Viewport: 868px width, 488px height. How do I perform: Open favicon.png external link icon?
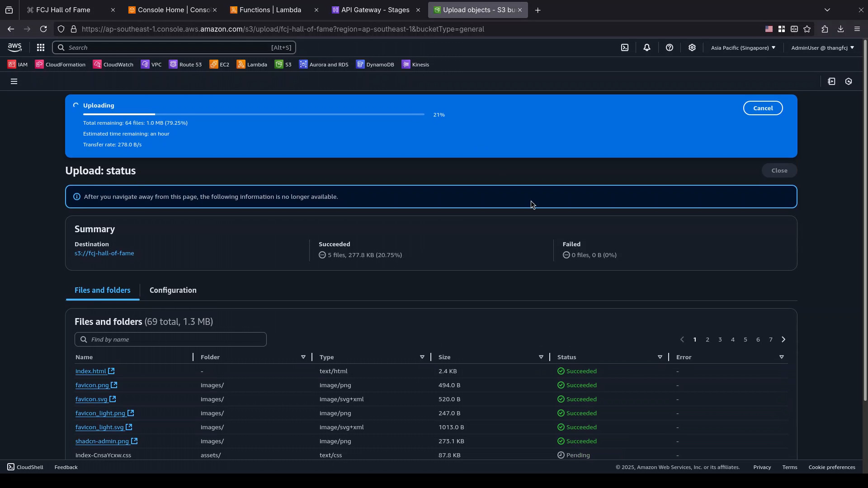pyautogui.click(x=114, y=385)
